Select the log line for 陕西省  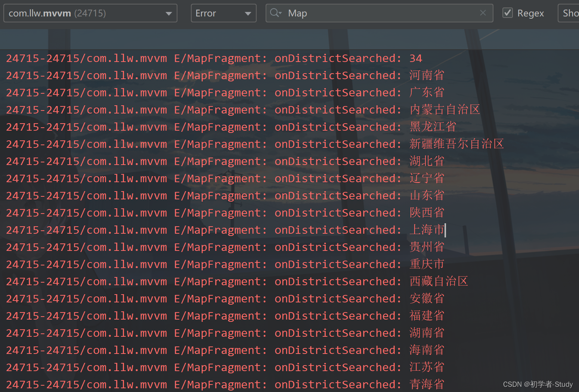[x=225, y=213]
